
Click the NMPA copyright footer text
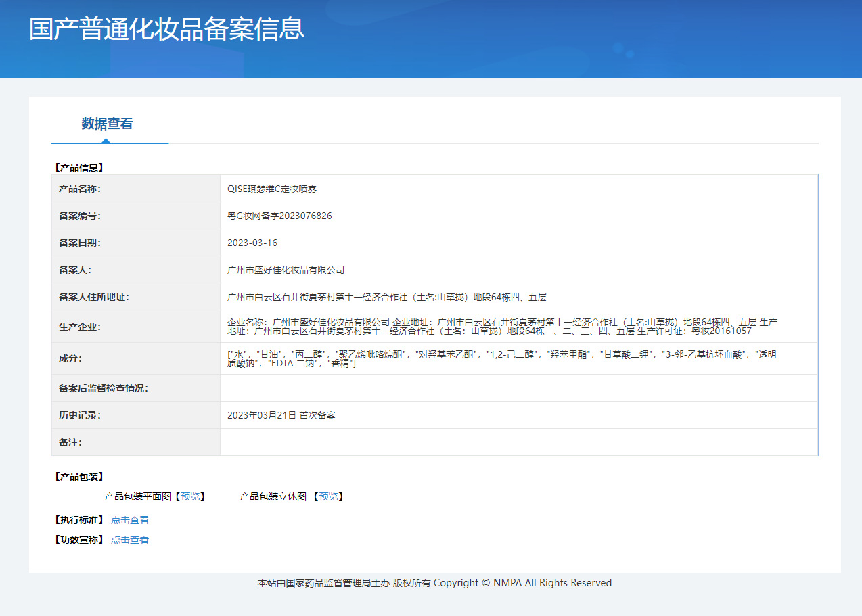coord(434,583)
